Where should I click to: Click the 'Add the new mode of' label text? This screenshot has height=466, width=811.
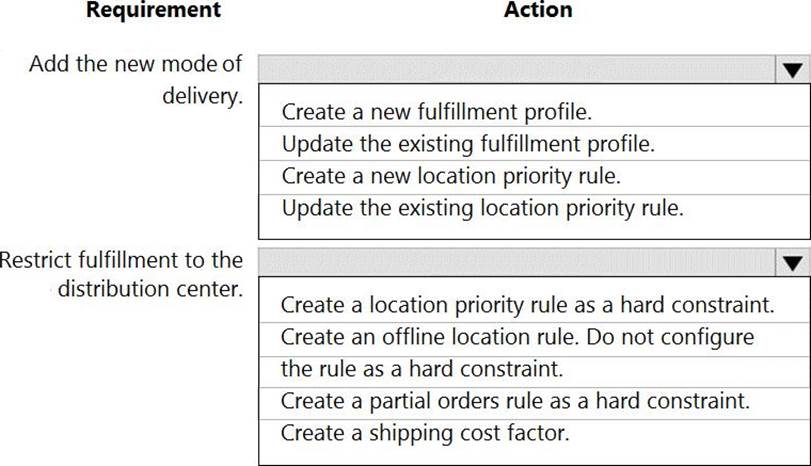136,64
